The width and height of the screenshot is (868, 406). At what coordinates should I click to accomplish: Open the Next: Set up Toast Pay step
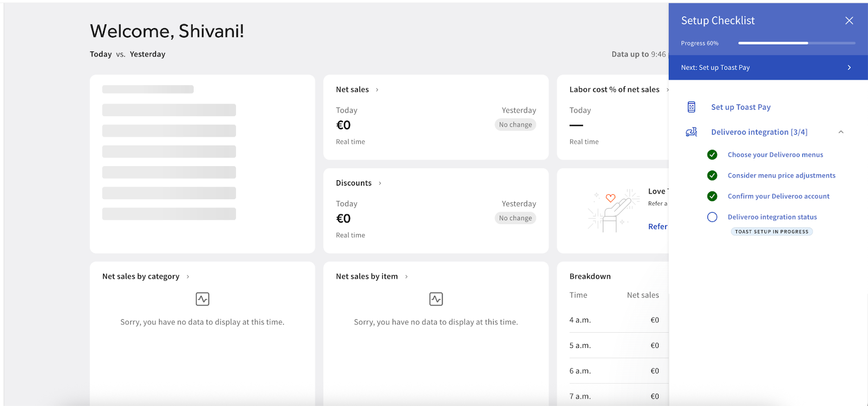768,68
